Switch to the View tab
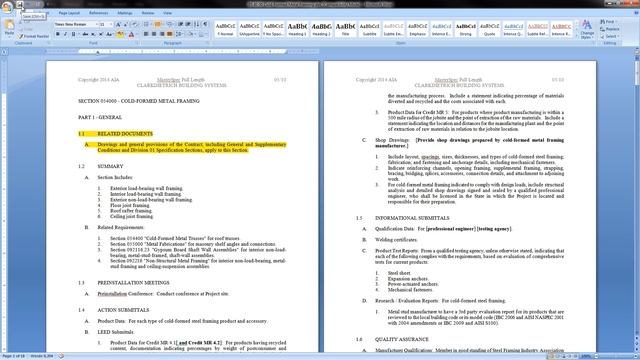This screenshot has height=360, width=640. tap(167, 13)
